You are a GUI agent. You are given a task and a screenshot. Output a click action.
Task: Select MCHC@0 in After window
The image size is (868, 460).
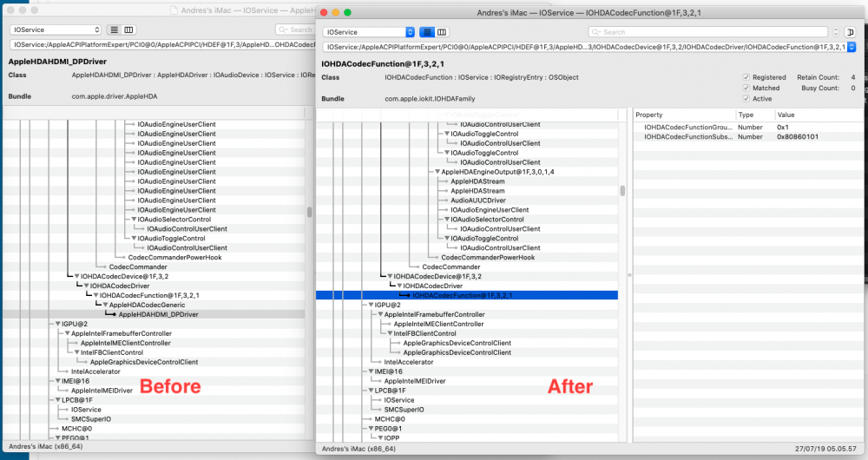[390, 419]
